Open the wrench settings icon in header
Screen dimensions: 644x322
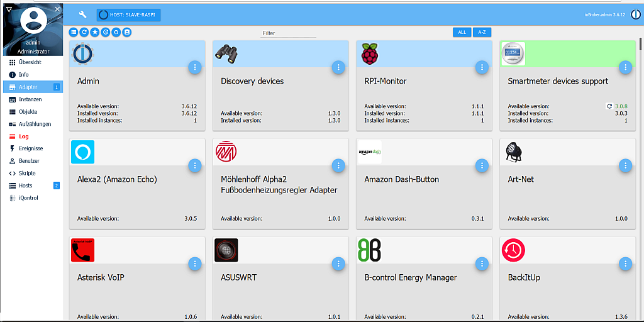click(x=82, y=15)
